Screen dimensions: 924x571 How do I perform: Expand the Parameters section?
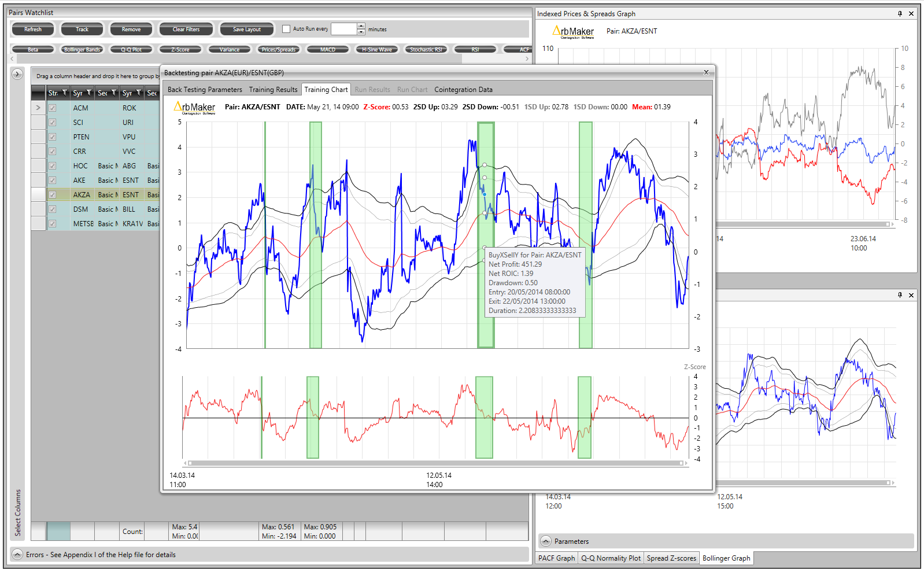coord(546,541)
